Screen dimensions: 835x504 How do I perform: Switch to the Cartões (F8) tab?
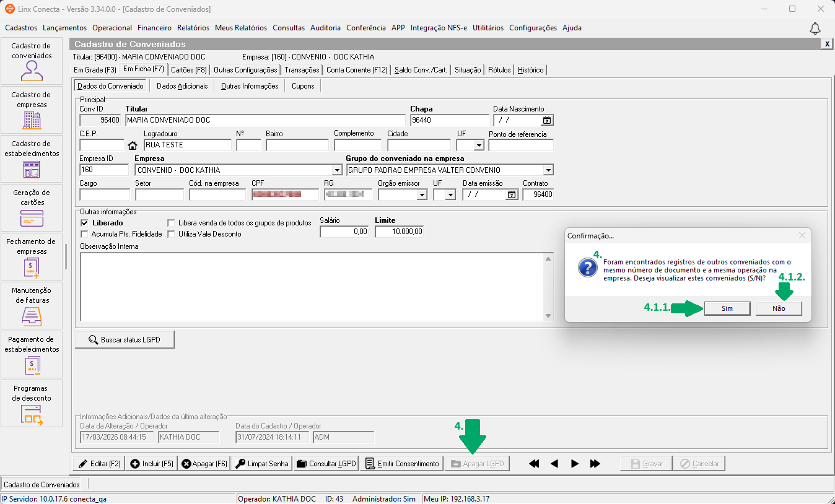189,70
